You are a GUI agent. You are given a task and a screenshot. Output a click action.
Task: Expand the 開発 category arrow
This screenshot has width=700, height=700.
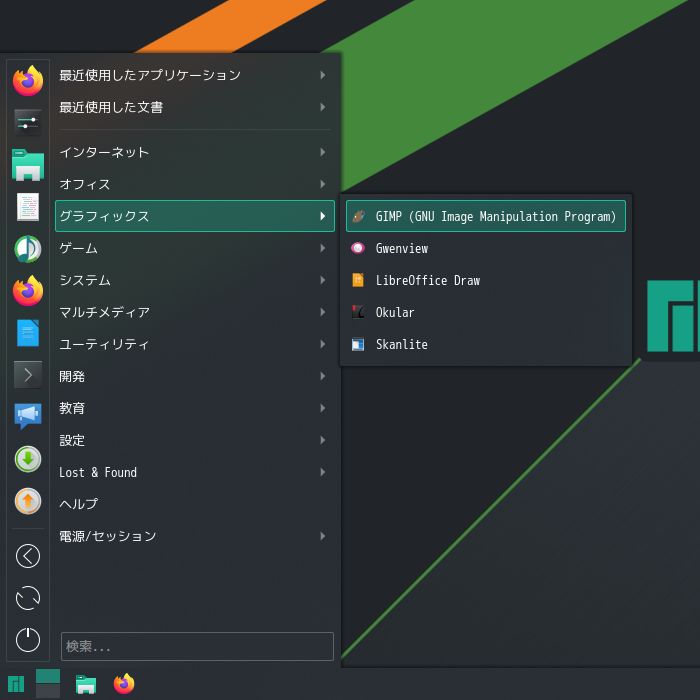[322, 376]
